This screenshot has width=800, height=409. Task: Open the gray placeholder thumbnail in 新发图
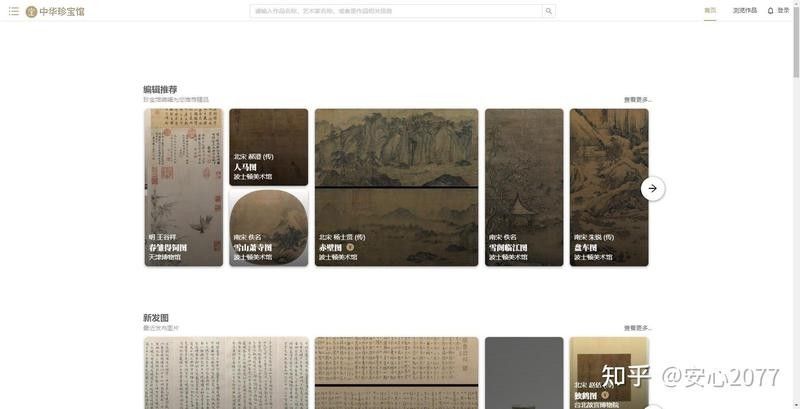(x=524, y=373)
